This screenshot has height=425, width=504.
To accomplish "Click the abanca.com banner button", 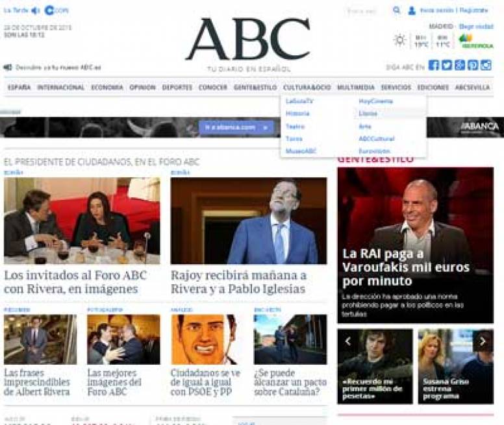I will [236, 127].
